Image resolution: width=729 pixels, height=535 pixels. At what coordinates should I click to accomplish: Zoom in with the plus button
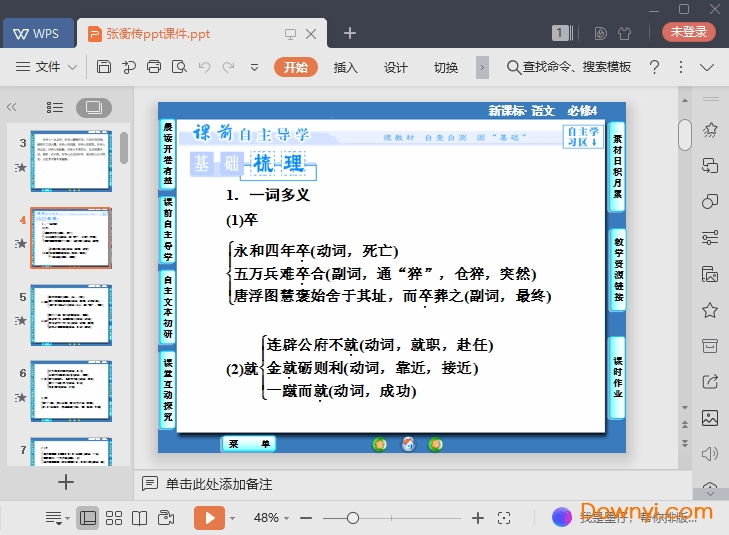click(477, 518)
